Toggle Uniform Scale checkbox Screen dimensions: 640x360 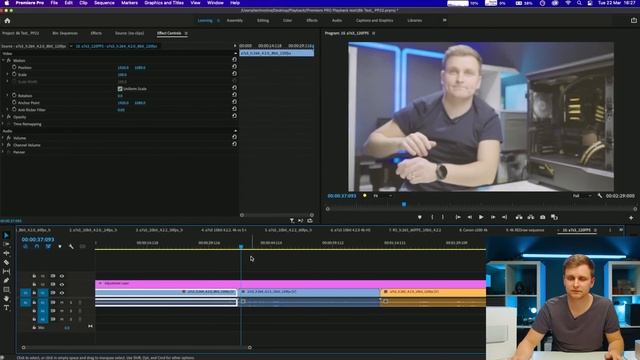click(120, 89)
